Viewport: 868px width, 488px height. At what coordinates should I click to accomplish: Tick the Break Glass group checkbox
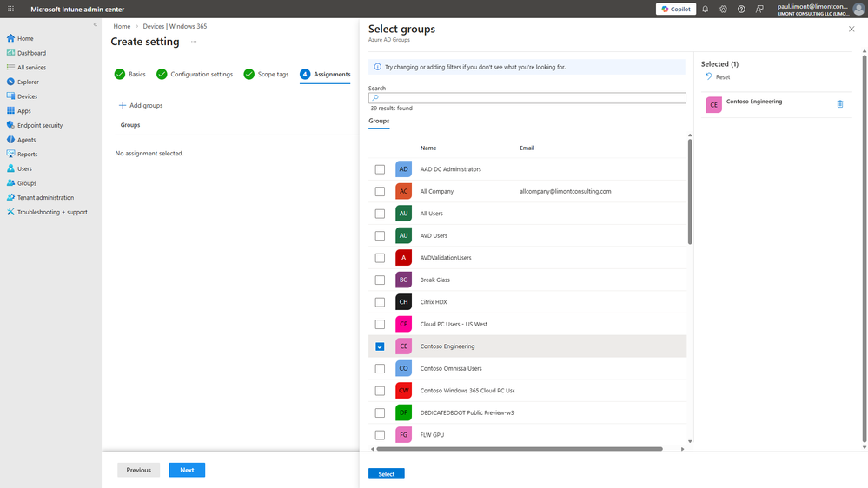380,280
